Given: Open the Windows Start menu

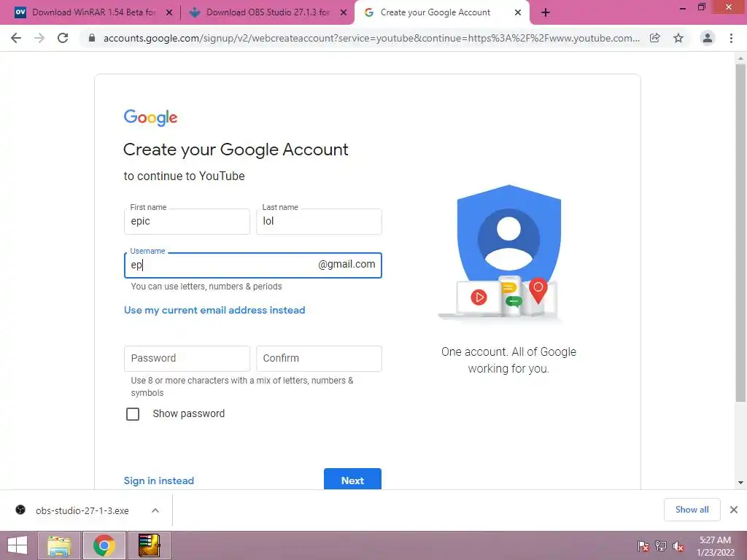Looking at the screenshot, I should coord(18,545).
